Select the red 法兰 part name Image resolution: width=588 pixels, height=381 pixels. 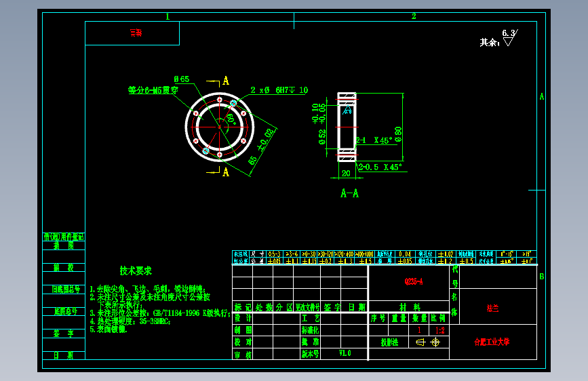pyautogui.click(x=492, y=308)
